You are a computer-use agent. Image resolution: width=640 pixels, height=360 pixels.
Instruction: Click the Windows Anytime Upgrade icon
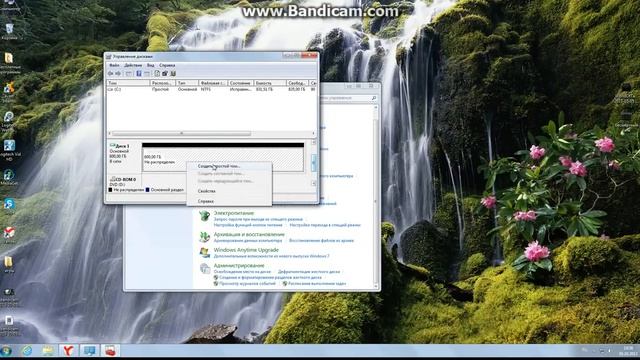coord(204,252)
